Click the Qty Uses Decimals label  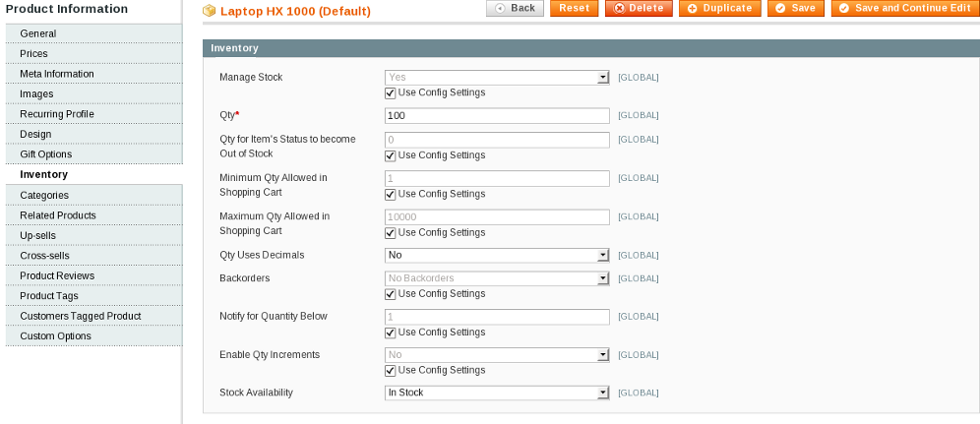coord(262,256)
